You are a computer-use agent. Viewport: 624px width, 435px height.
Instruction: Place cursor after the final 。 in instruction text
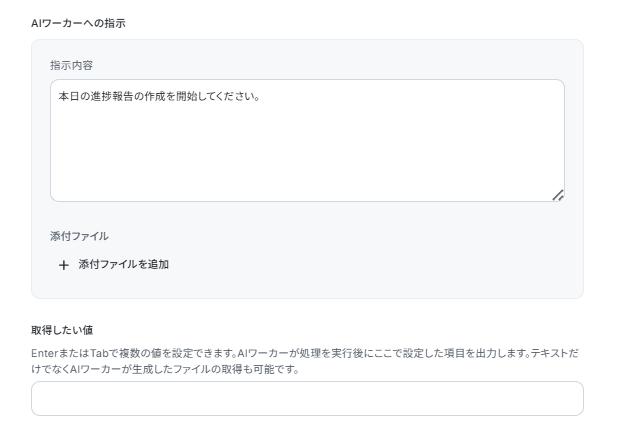tap(260, 97)
